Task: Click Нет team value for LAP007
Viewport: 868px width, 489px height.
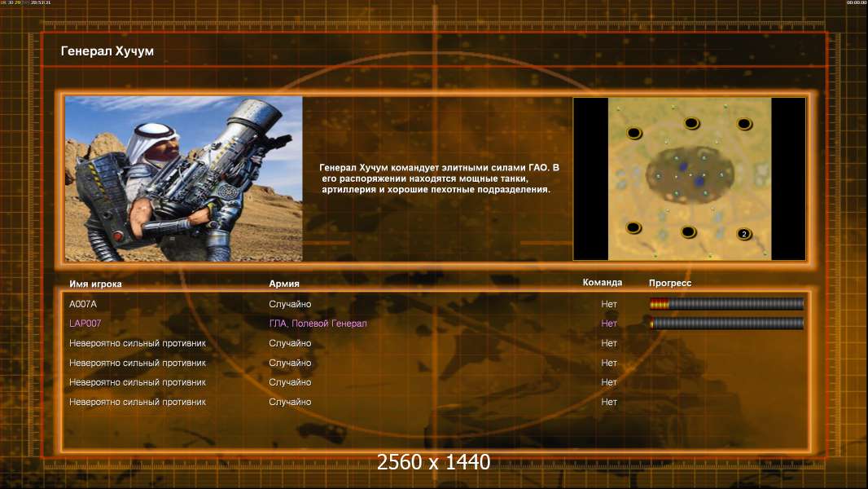Action: click(x=609, y=324)
